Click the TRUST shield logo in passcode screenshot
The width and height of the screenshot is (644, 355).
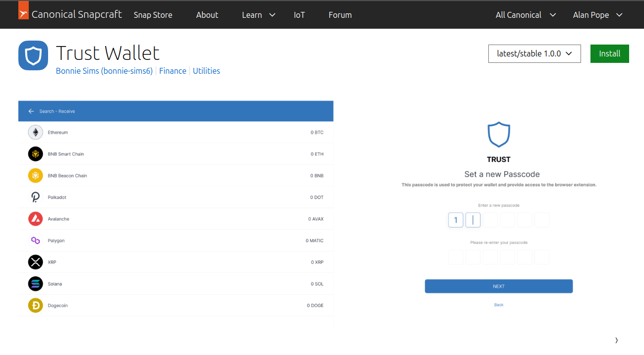(499, 135)
